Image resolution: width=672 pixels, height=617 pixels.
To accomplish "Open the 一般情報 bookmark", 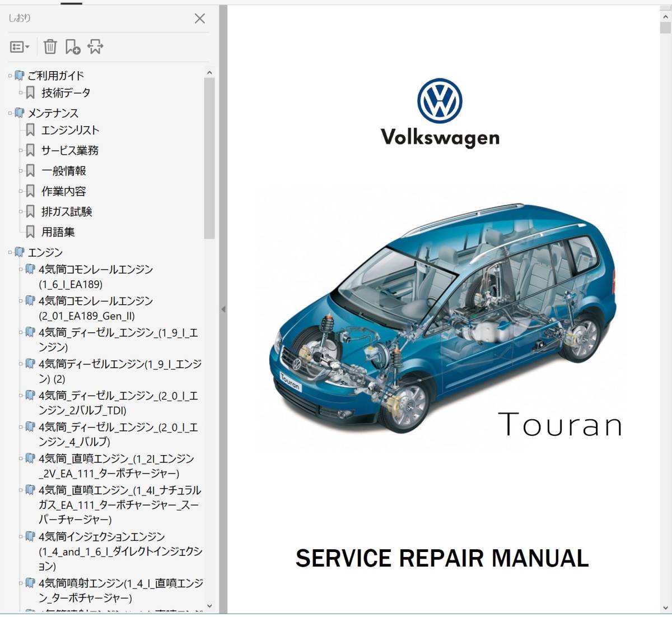I will tap(63, 171).
